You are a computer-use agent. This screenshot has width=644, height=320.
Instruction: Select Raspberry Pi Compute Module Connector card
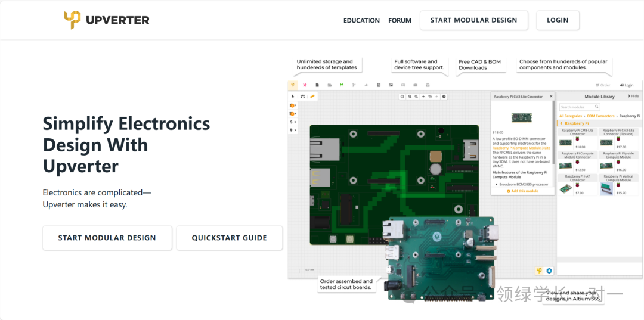[x=577, y=161]
